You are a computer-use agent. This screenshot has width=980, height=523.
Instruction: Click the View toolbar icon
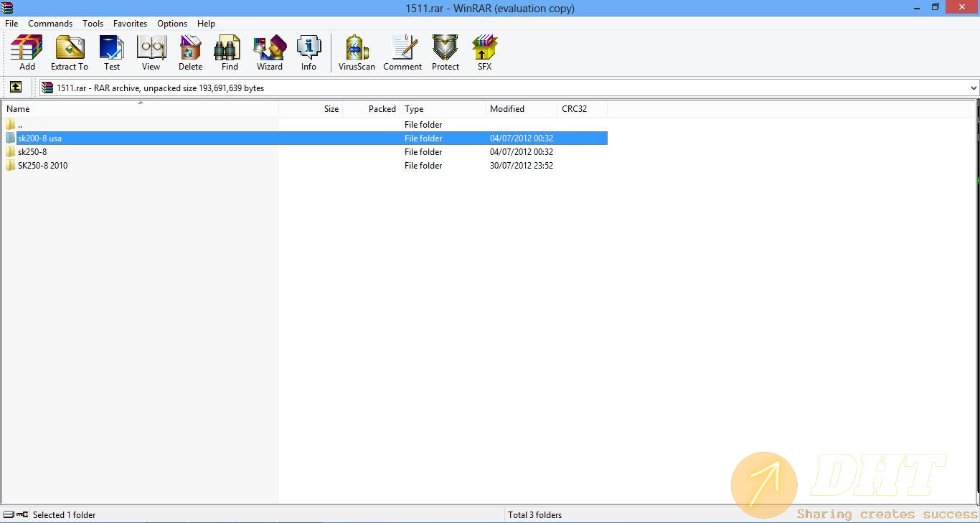[x=151, y=53]
